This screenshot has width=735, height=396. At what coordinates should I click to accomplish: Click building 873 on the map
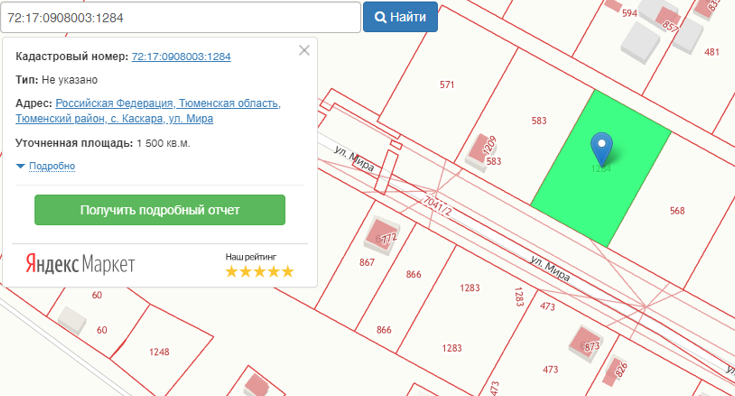click(585, 344)
